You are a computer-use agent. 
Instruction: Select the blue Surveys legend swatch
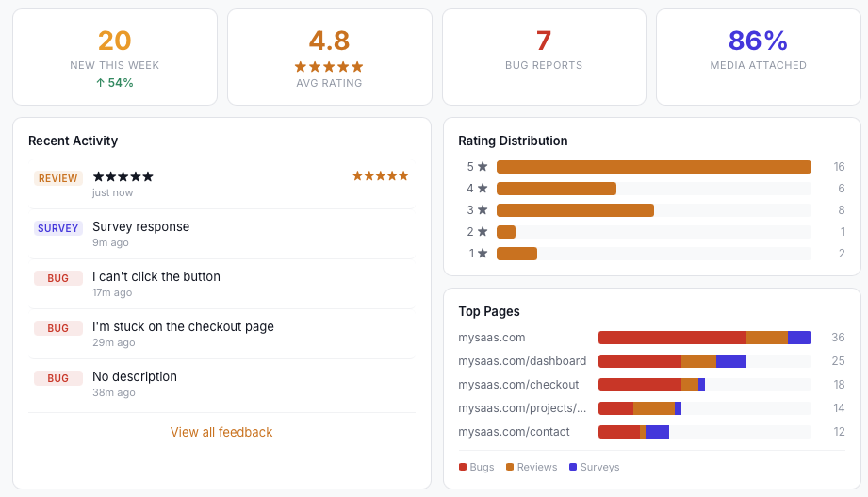pyautogui.click(x=573, y=468)
